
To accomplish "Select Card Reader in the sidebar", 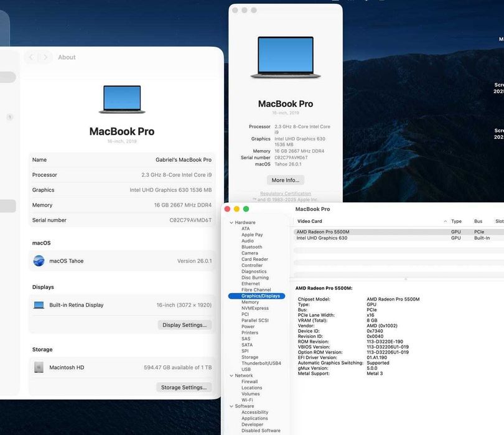I will (254, 259).
